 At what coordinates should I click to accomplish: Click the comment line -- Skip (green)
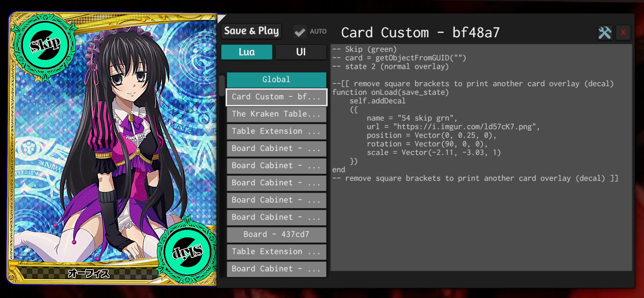[x=364, y=49]
